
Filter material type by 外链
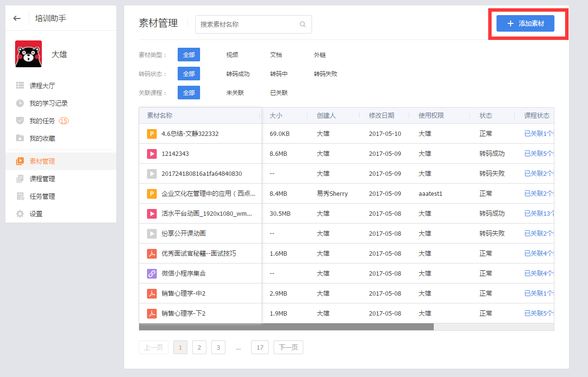[320, 55]
